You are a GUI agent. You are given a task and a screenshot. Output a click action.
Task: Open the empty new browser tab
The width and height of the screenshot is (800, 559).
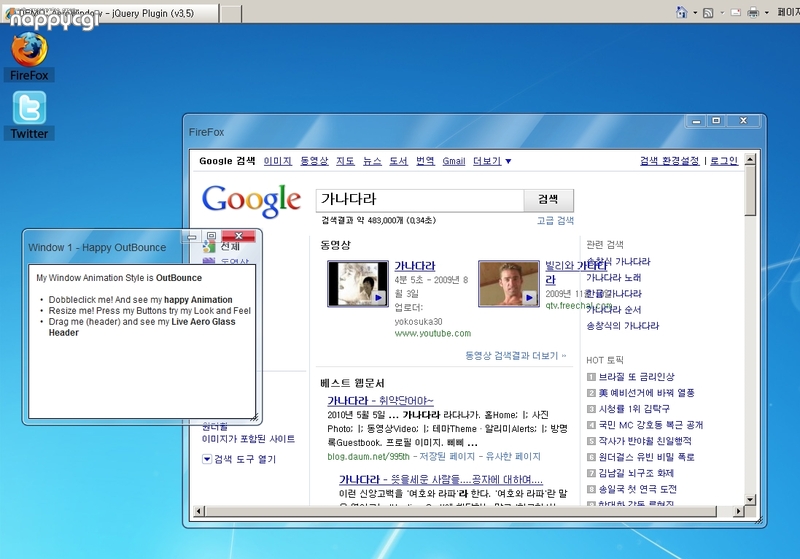(x=231, y=14)
